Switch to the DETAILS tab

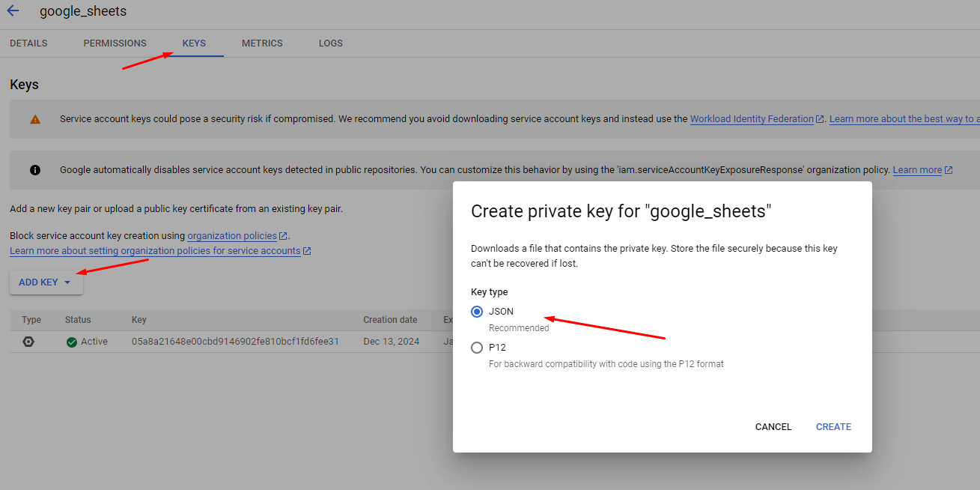point(28,43)
